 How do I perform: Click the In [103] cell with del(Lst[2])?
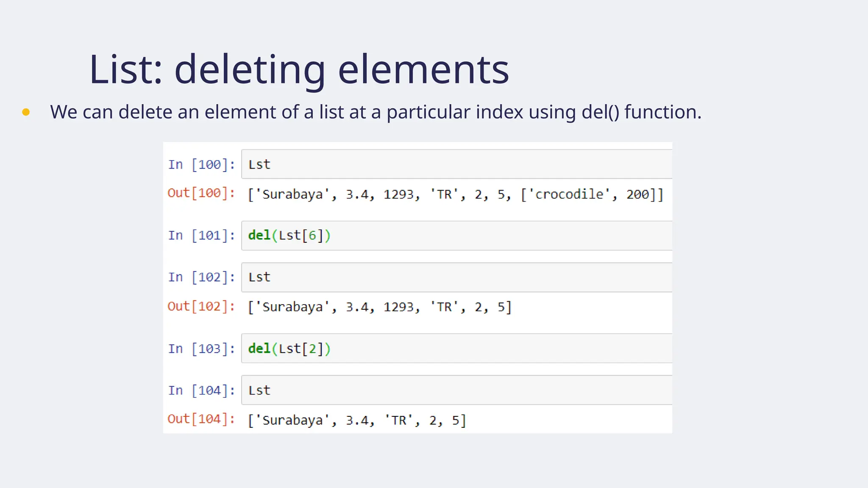point(456,348)
